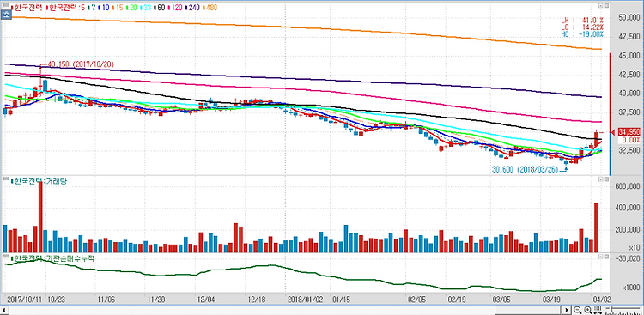Click the 2017/10/11 date label
Screen dimensions: 644x315
25,299
